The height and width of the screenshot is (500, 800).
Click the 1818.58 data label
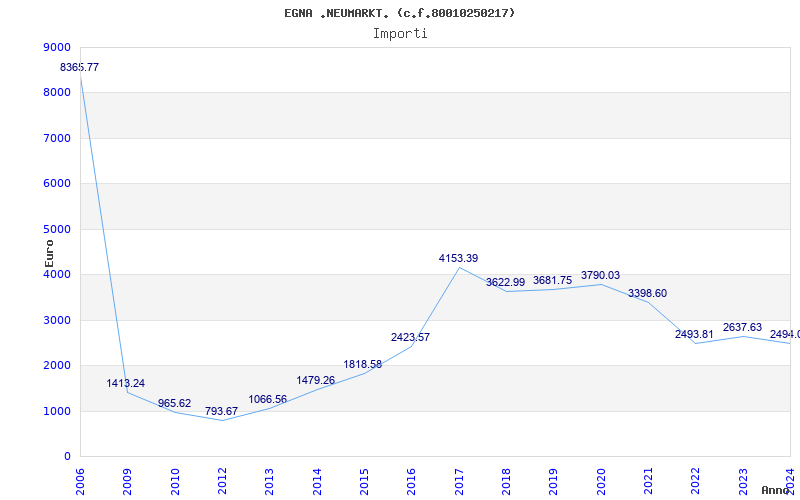tap(363, 364)
